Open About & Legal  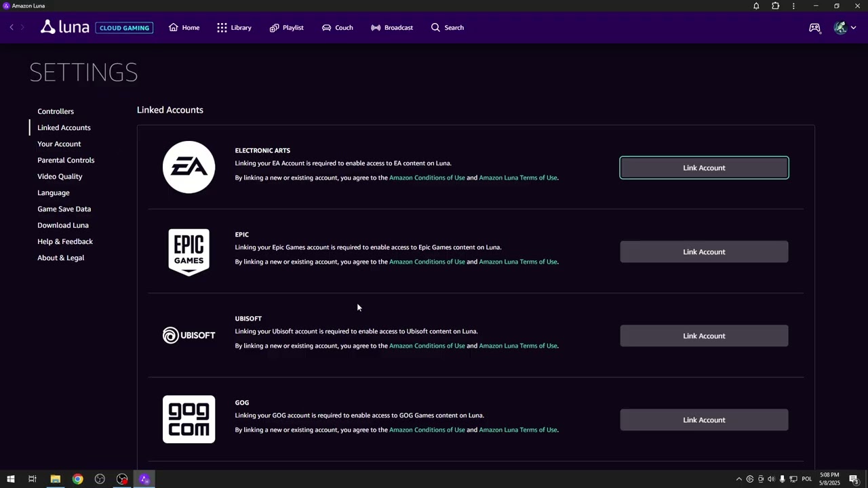pos(60,258)
